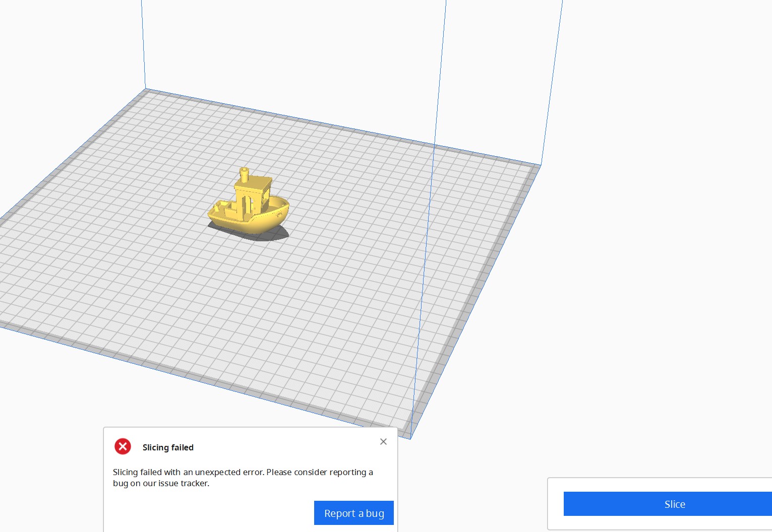Click the 'Slicing failed with an unexpected error' message
The height and width of the screenshot is (532, 772).
pos(243,478)
